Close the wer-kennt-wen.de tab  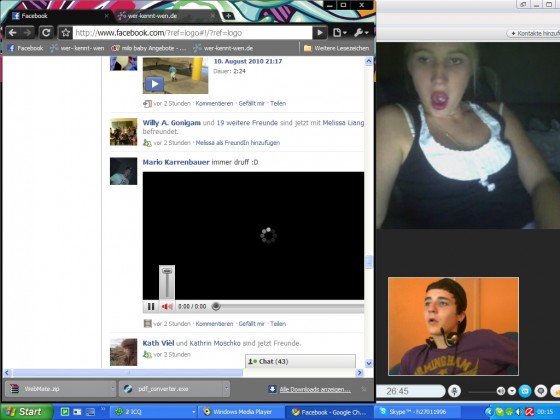[x=212, y=16]
